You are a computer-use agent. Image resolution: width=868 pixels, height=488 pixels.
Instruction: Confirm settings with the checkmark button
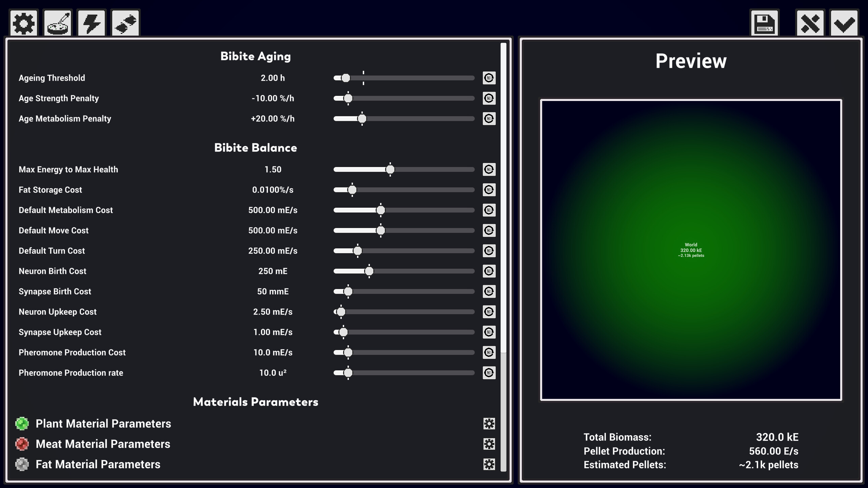845,23
